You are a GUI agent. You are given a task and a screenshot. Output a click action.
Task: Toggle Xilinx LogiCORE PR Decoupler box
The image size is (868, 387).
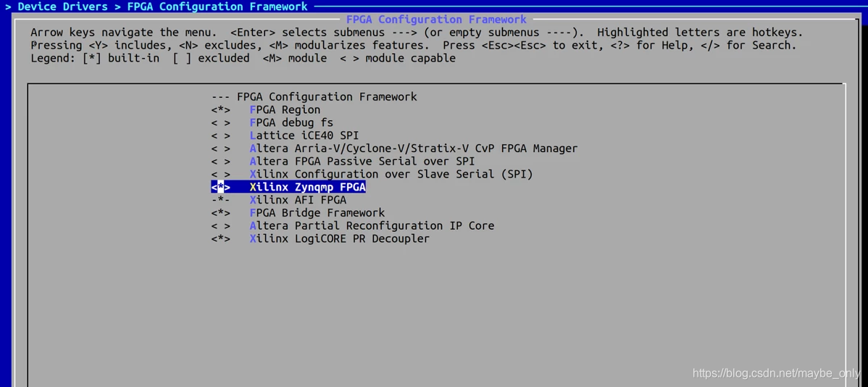[x=220, y=238]
